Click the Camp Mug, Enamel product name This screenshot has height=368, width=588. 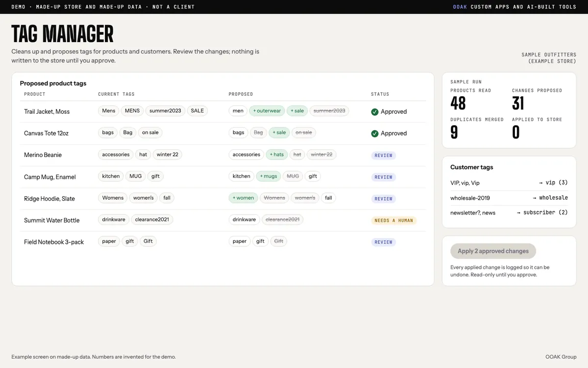(x=50, y=177)
